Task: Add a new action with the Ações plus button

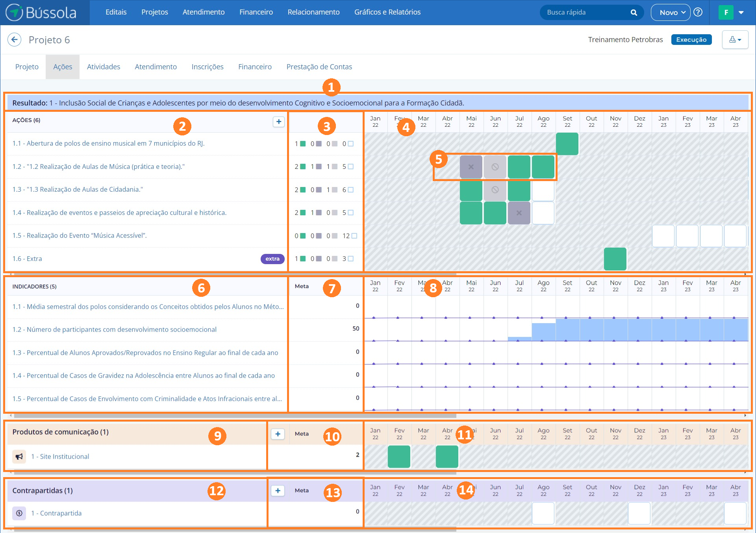Action: coord(278,122)
